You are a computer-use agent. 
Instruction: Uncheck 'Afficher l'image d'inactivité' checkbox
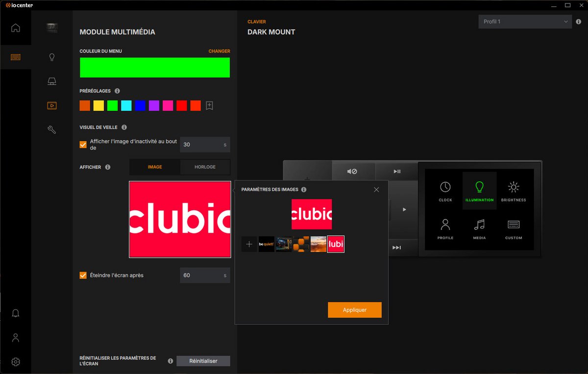click(x=83, y=145)
